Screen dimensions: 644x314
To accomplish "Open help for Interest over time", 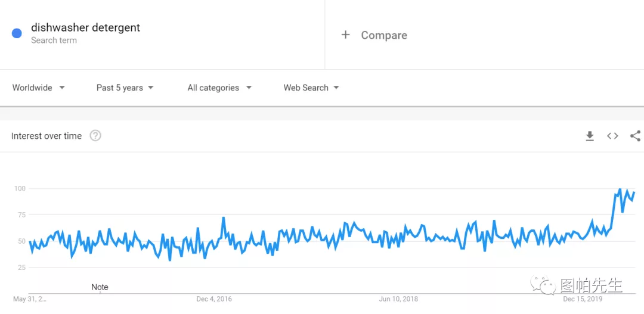I will [x=95, y=135].
